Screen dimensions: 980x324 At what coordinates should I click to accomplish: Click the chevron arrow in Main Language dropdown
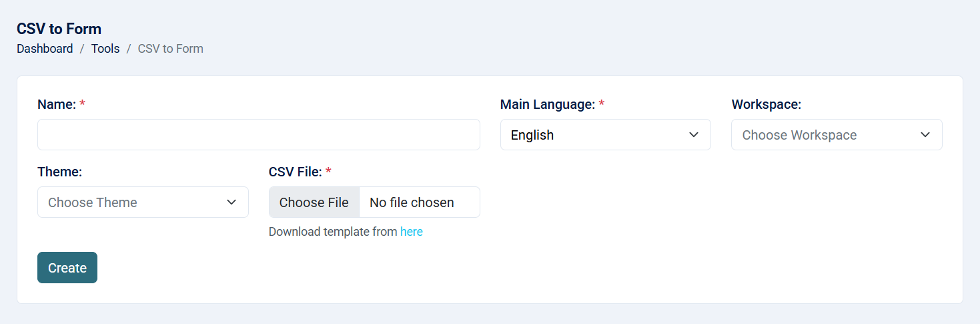pyautogui.click(x=694, y=135)
